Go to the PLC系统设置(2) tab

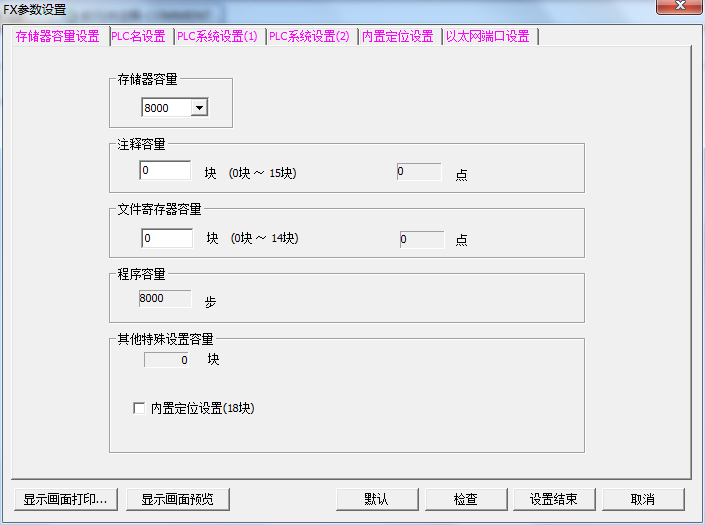[310, 36]
